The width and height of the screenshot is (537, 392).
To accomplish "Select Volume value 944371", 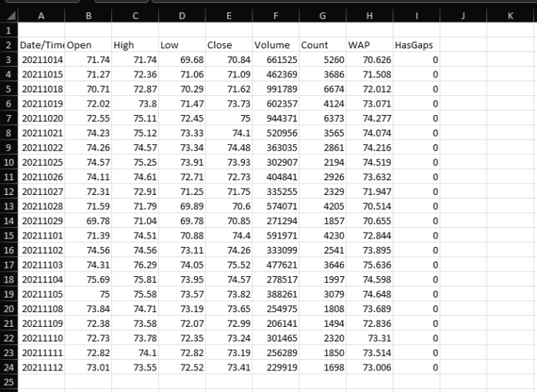I will [275, 118].
